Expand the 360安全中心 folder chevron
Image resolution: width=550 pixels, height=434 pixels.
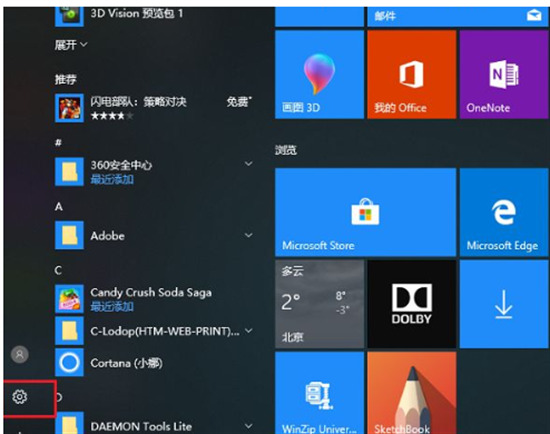248,164
